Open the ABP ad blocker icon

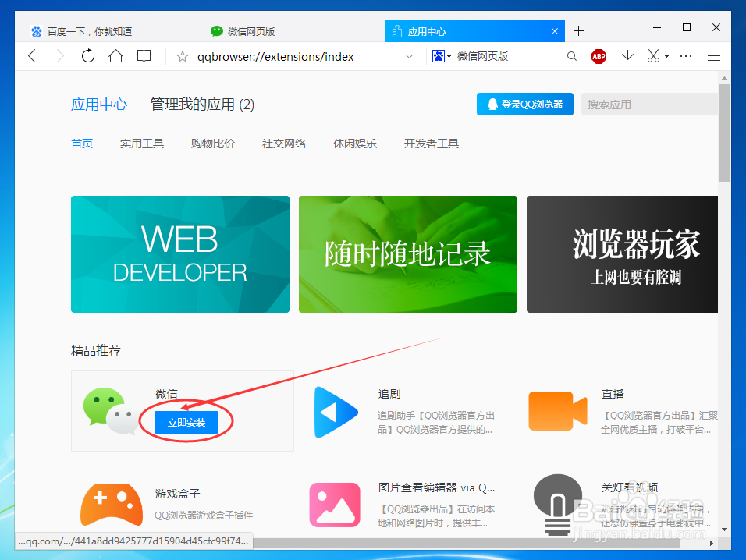pyautogui.click(x=599, y=57)
